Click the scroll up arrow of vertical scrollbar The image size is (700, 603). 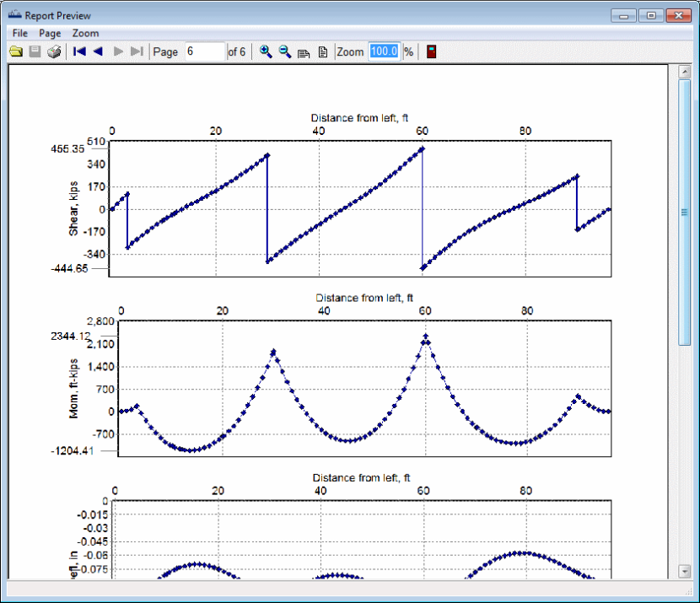point(684,72)
